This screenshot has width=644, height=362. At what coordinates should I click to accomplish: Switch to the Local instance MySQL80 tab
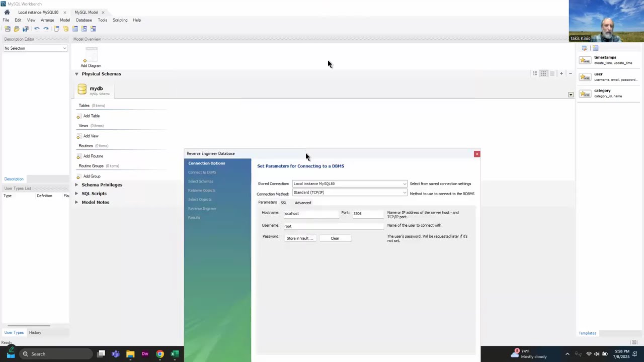point(38,12)
